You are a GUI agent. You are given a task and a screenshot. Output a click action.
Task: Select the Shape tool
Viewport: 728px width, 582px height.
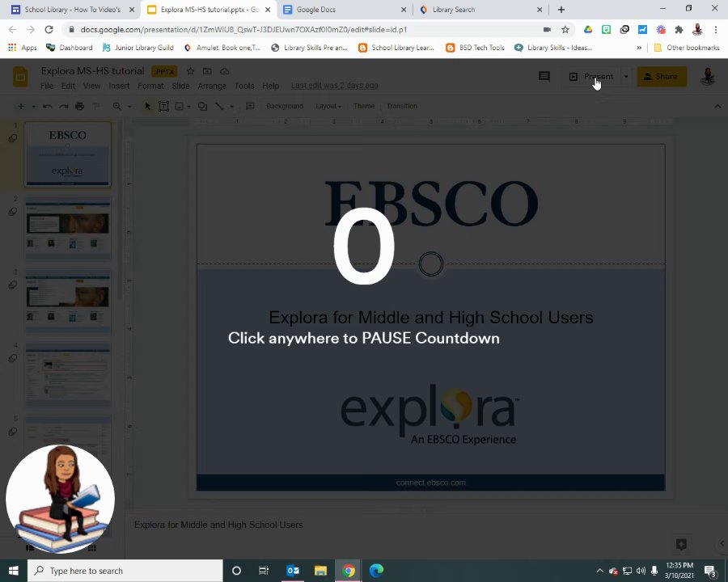coord(202,106)
